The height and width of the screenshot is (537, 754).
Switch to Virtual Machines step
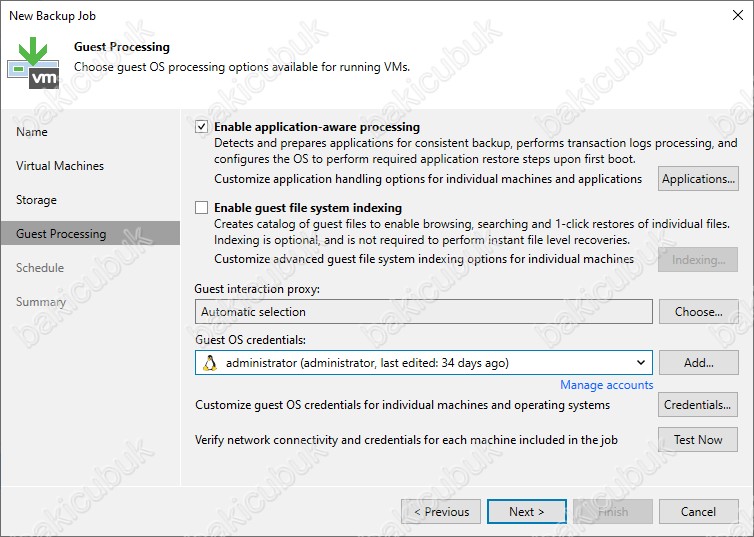[x=60, y=166]
